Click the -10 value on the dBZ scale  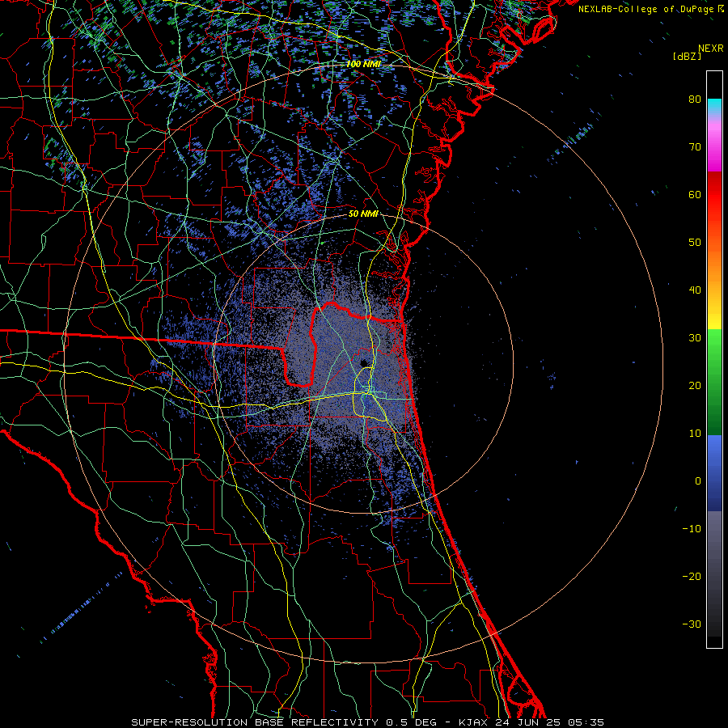point(692,529)
